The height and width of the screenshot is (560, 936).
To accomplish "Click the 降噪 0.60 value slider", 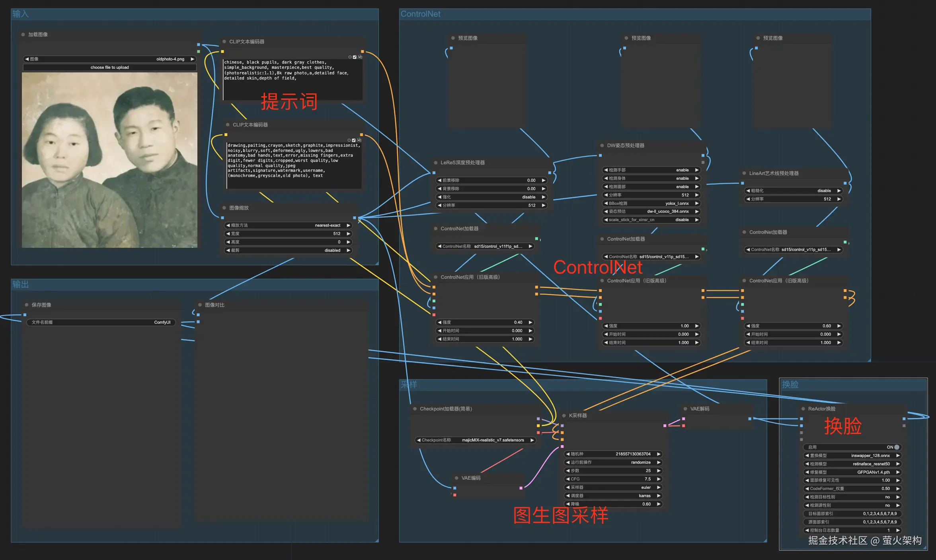I will (x=613, y=504).
